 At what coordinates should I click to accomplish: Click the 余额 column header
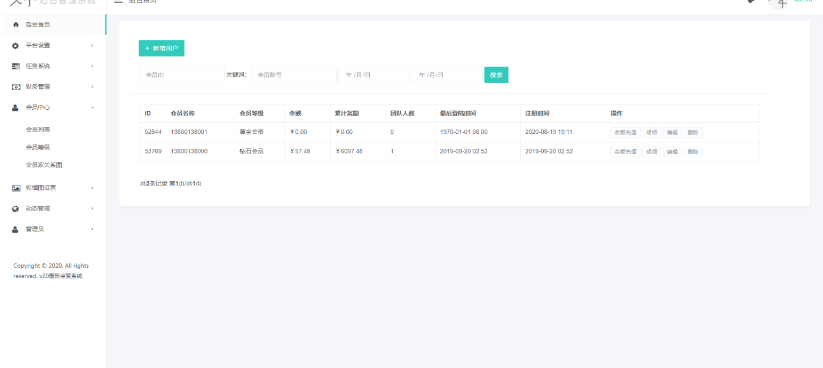pos(295,113)
